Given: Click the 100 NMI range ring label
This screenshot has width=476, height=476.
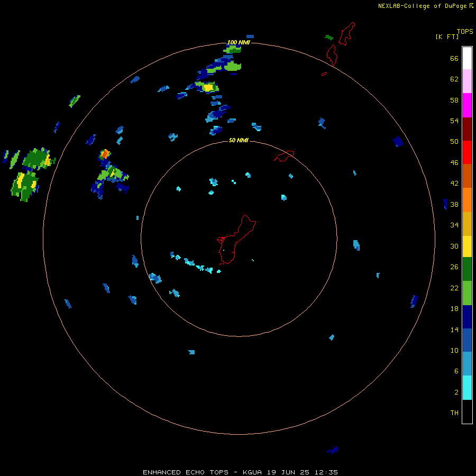Looking at the screenshot, I should (x=239, y=42).
